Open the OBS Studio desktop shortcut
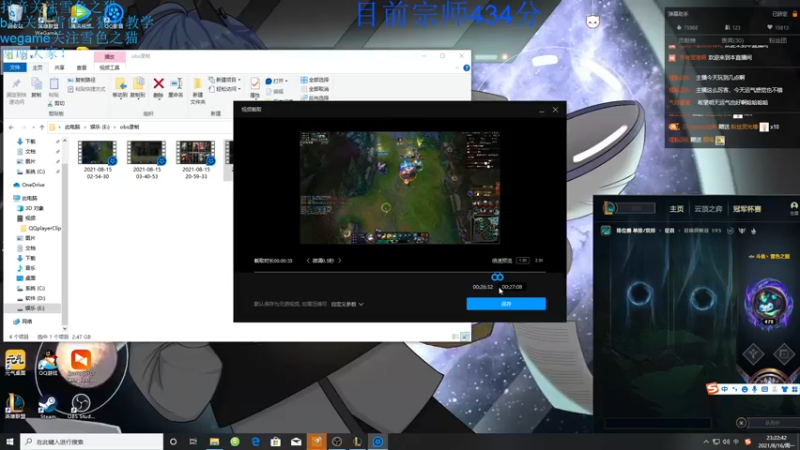This screenshot has width=800, height=450. (81, 407)
